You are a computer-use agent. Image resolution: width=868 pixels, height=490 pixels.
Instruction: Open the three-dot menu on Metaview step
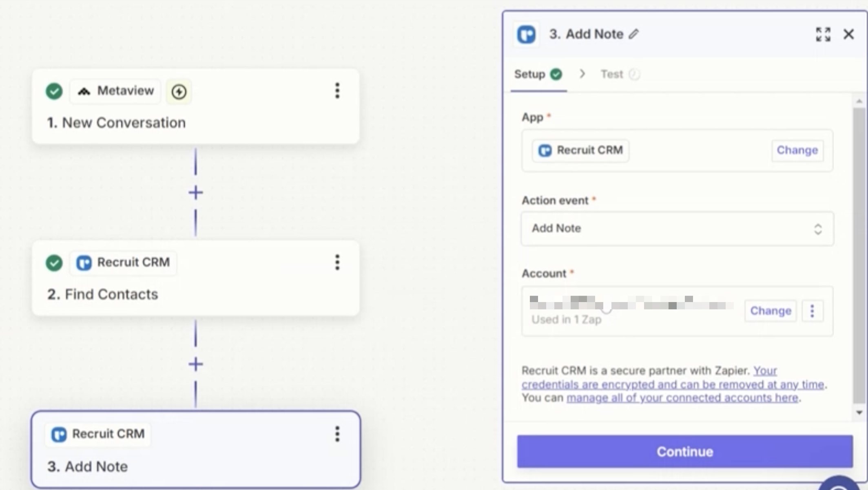click(x=337, y=90)
